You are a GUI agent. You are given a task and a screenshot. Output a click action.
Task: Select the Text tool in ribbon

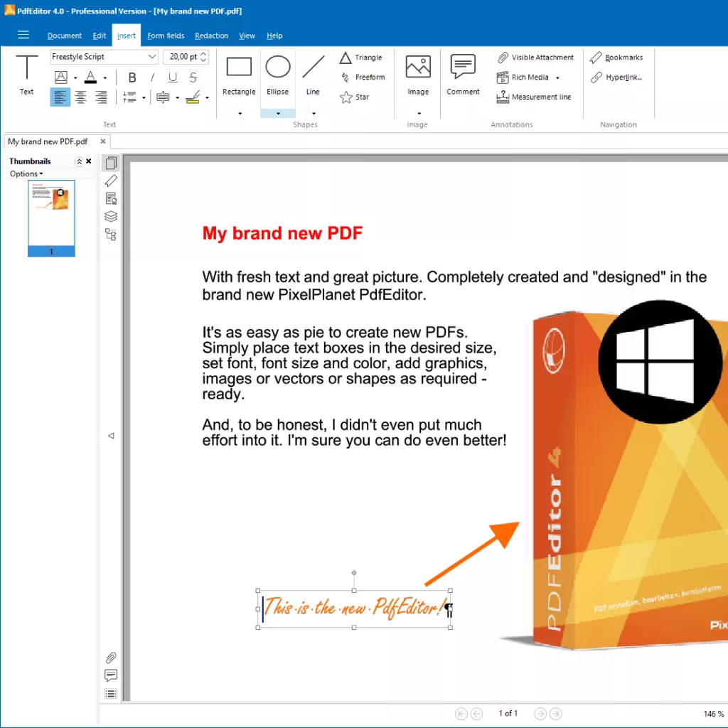tap(26, 74)
